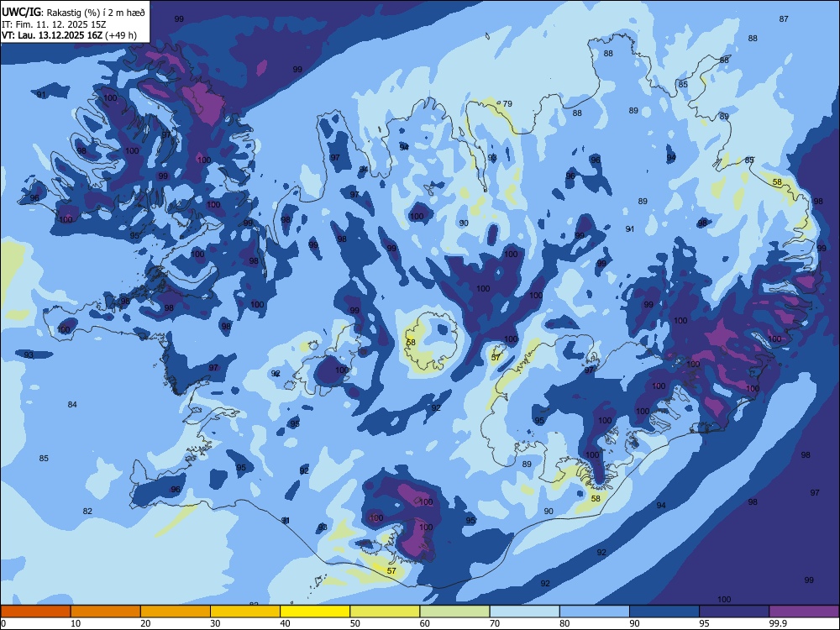Pick the pale yellow 50–60 legend swatch
The height and width of the screenshot is (630, 840).
[x=385, y=612]
